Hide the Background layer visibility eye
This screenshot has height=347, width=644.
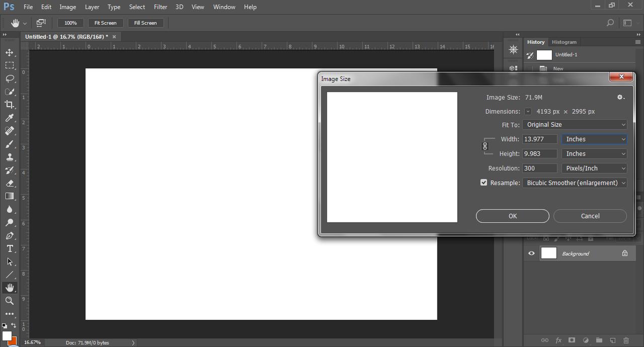(x=531, y=253)
